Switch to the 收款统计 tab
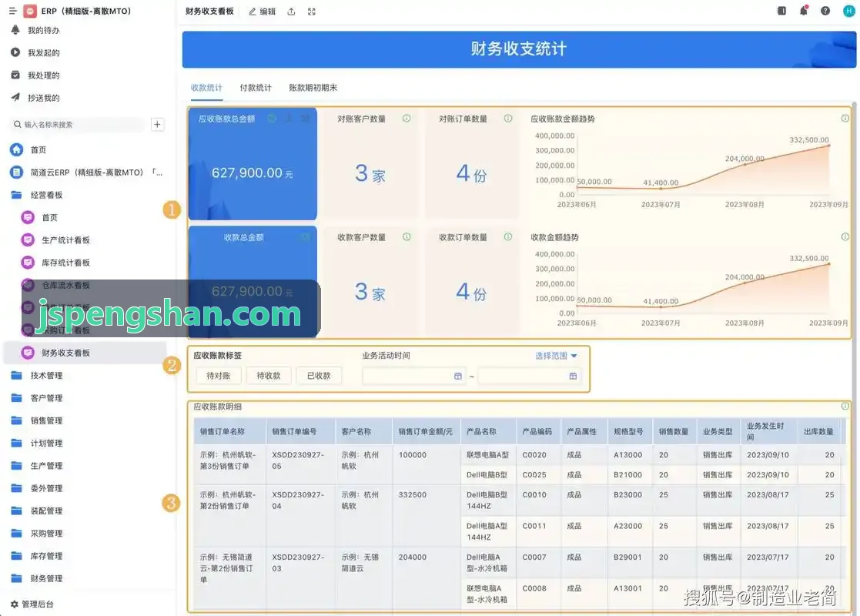The image size is (860, 616). pyautogui.click(x=207, y=88)
